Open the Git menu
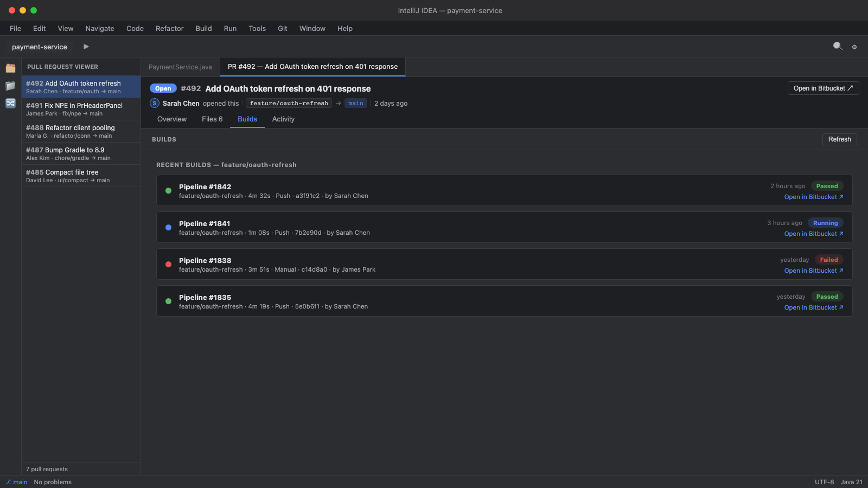 pyautogui.click(x=283, y=28)
